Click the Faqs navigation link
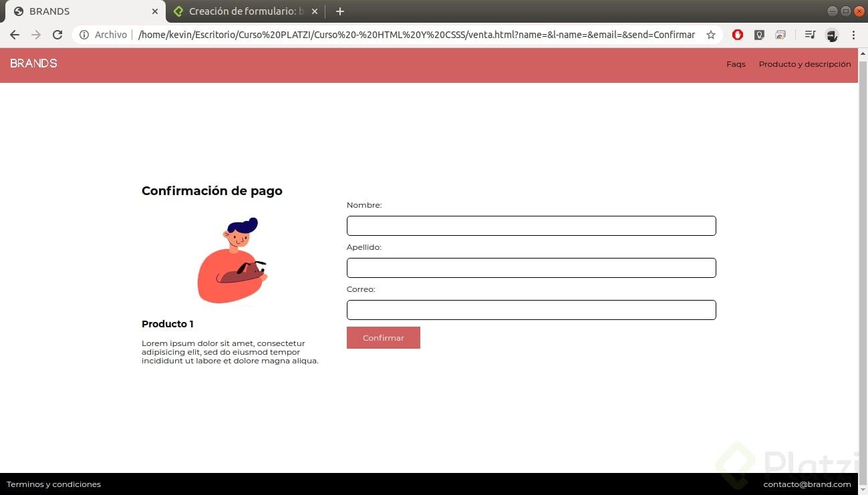The height and width of the screenshot is (495, 868). tap(735, 64)
